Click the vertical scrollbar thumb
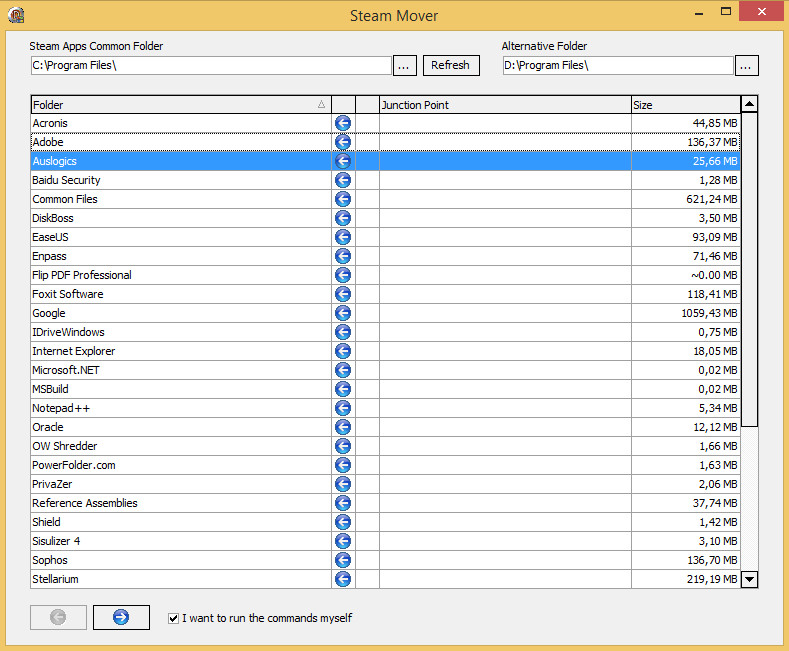Viewport: 789px width, 651px height. [749, 270]
